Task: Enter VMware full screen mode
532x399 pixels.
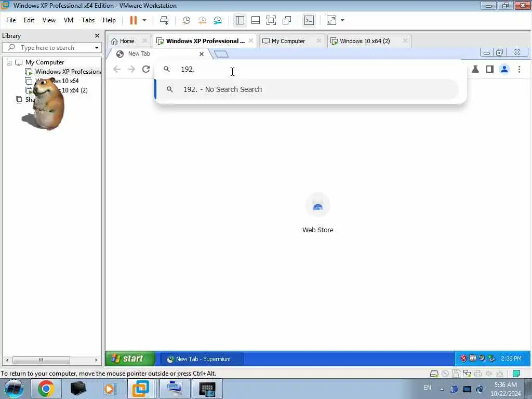Action: 271,20
